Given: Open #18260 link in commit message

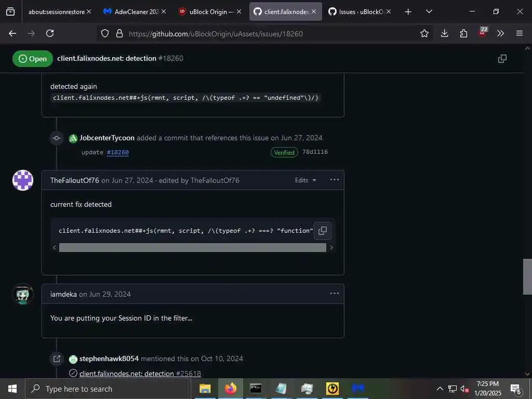Looking at the screenshot, I should point(118,152).
